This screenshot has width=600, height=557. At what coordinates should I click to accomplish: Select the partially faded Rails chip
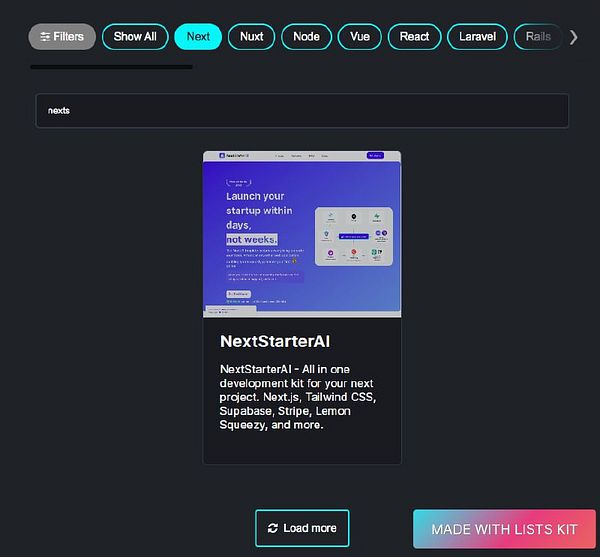538,37
